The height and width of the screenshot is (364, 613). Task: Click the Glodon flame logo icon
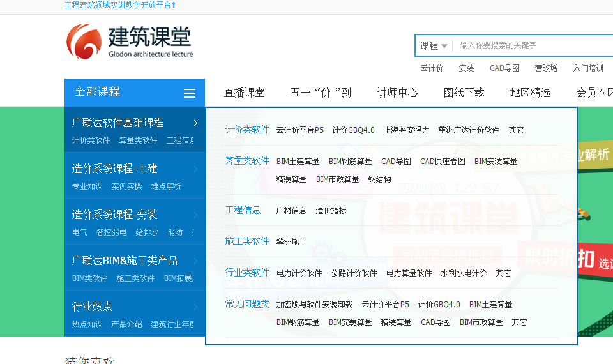point(84,42)
